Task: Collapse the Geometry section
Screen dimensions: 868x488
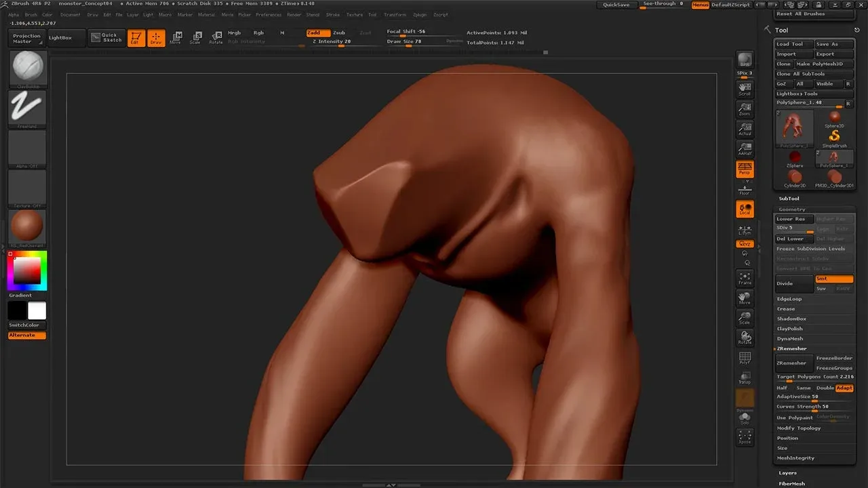Action: (x=791, y=209)
